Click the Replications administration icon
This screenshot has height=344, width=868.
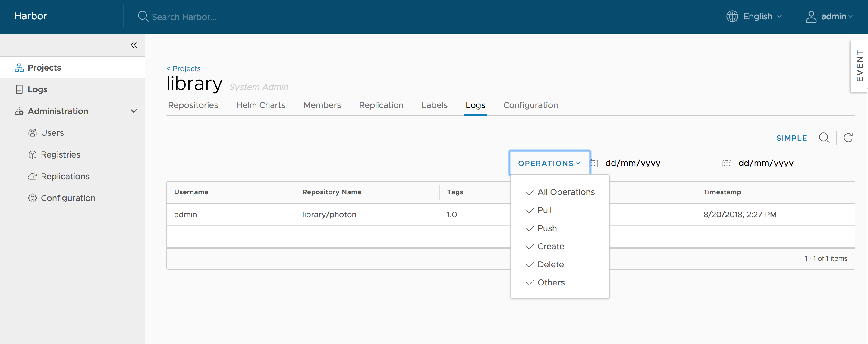click(32, 176)
